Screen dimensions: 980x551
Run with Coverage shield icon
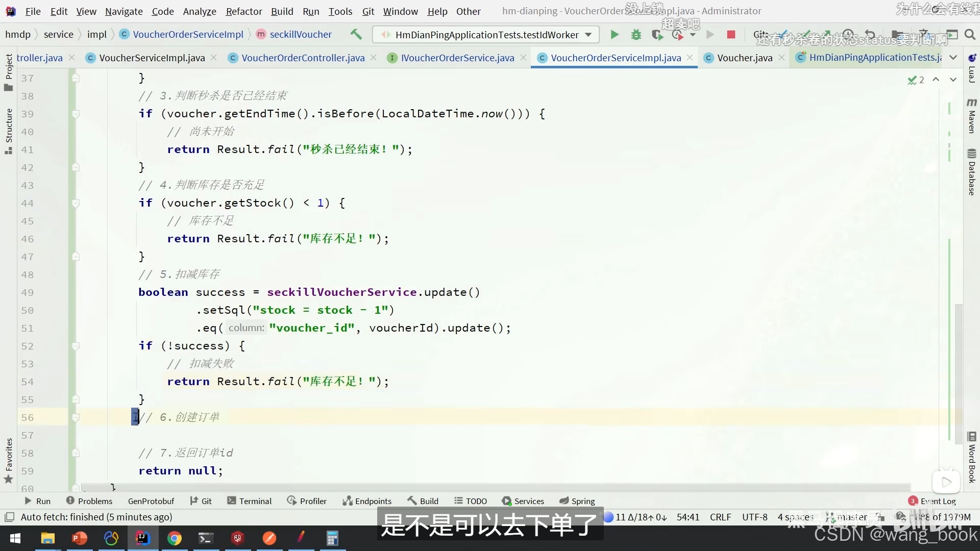(x=657, y=35)
